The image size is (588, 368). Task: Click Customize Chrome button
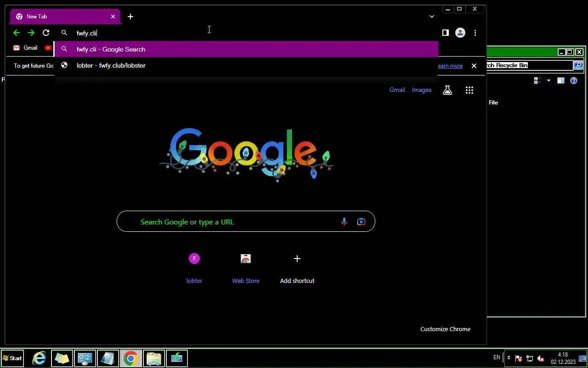445,329
